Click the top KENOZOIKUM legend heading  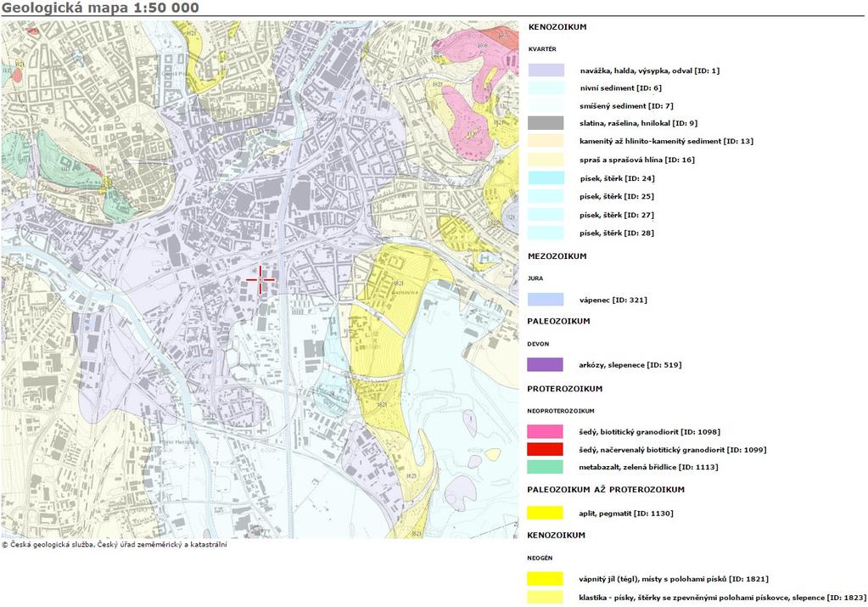557,26
